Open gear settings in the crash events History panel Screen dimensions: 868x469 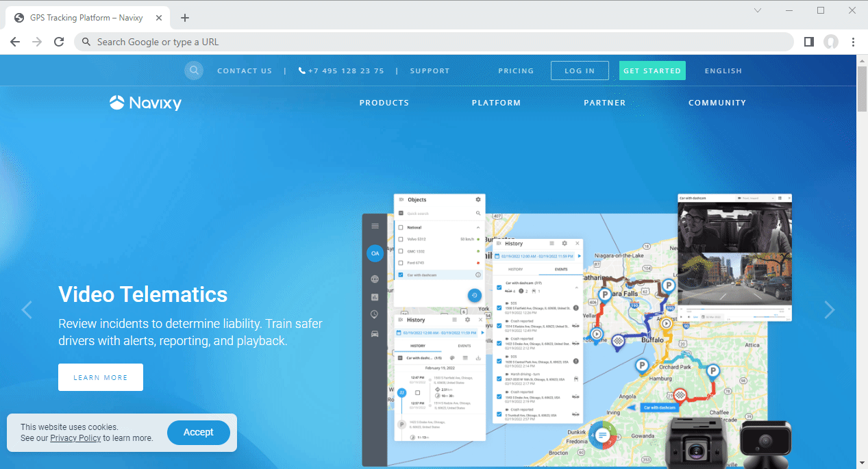click(565, 243)
